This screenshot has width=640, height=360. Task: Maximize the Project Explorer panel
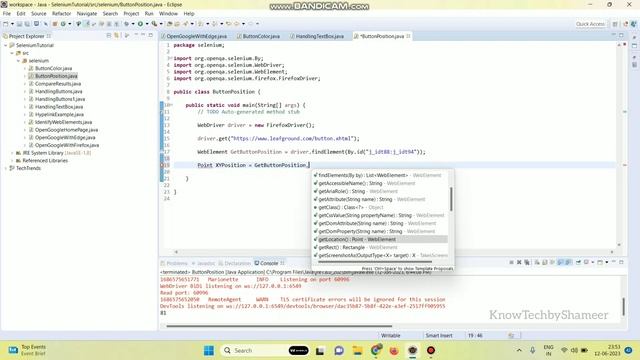[x=151, y=36]
